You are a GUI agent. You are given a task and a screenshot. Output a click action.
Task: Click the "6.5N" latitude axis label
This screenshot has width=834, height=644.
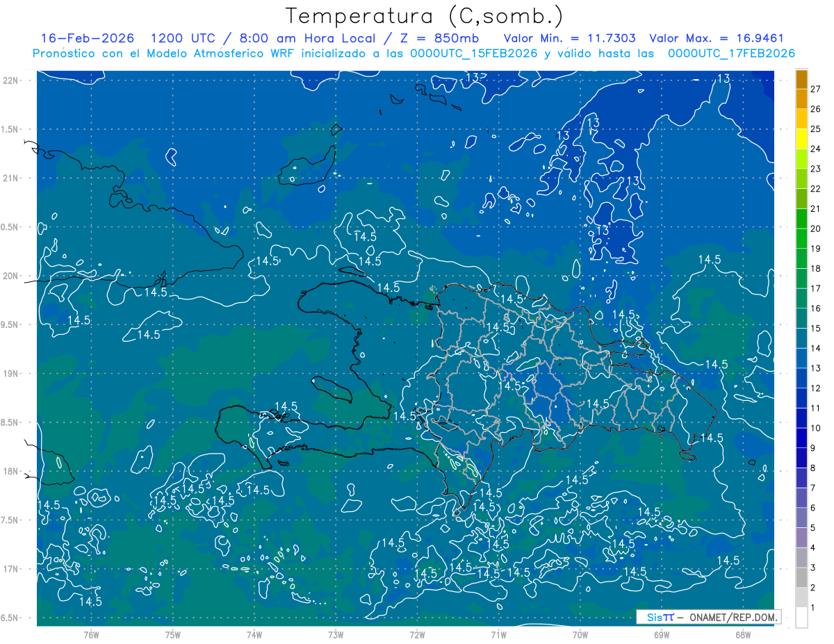click(x=10, y=618)
